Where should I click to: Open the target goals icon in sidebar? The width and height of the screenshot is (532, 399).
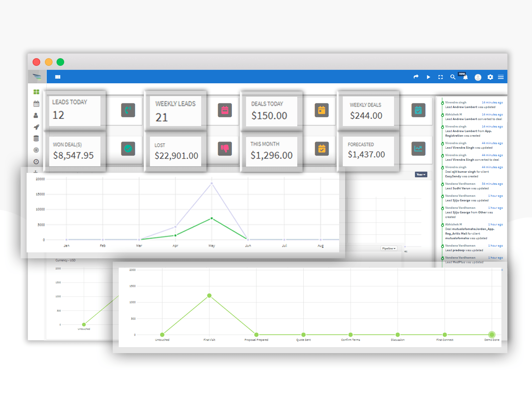(x=36, y=150)
